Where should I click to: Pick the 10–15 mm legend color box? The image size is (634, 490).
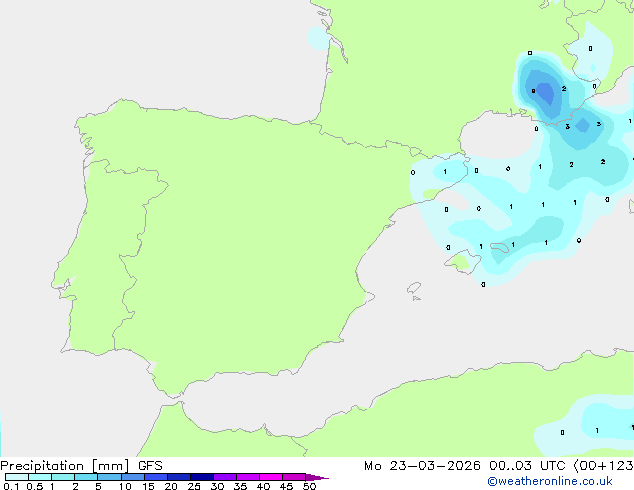[133, 477]
